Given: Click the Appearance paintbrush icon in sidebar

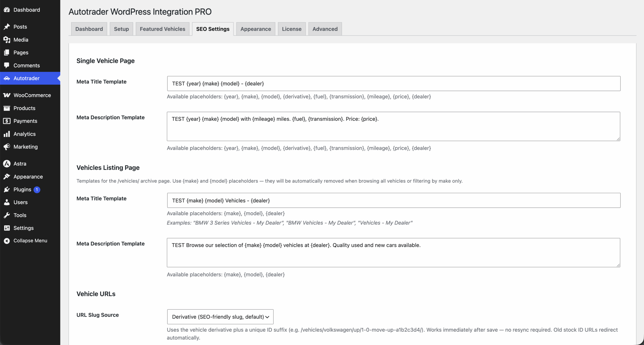Looking at the screenshot, I should point(7,177).
